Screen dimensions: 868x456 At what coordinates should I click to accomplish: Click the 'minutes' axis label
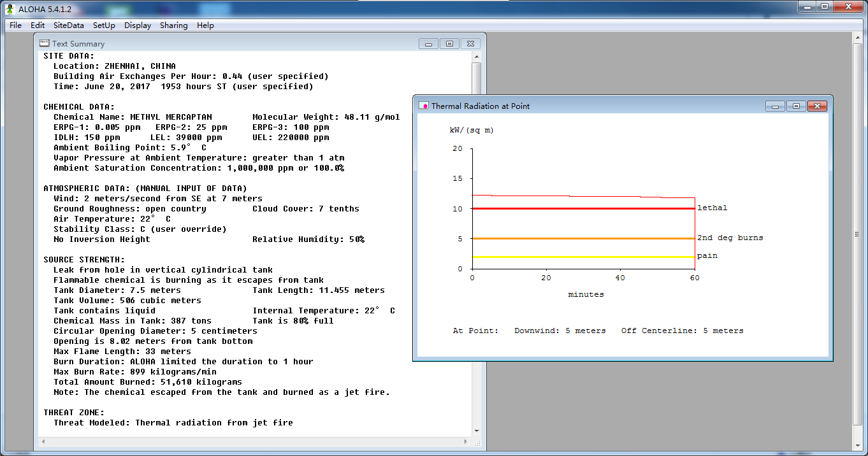[586, 294]
